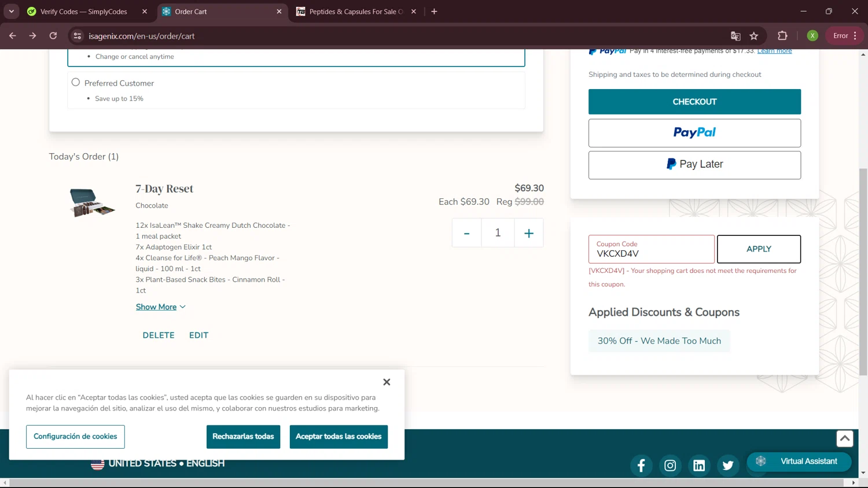Click the Coupon Code input field
This screenshot has width=868, height=488.
click(x=652, y=249)
